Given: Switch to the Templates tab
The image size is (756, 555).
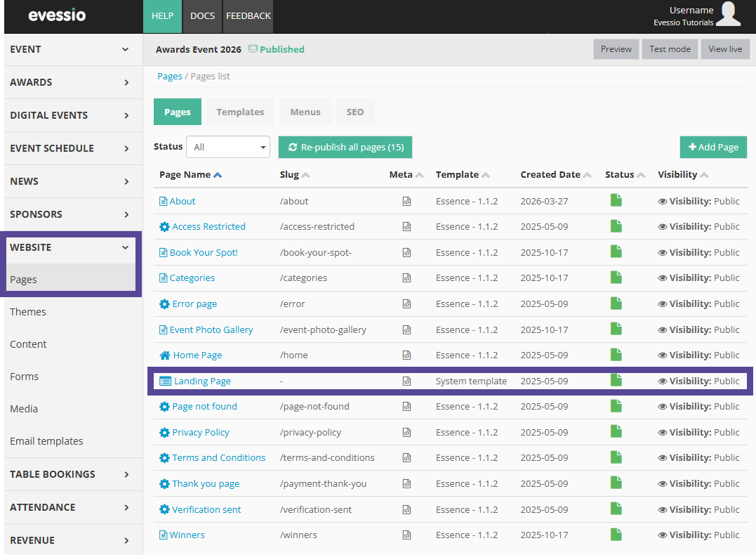Looking at the screenshot, I should 240,112.
